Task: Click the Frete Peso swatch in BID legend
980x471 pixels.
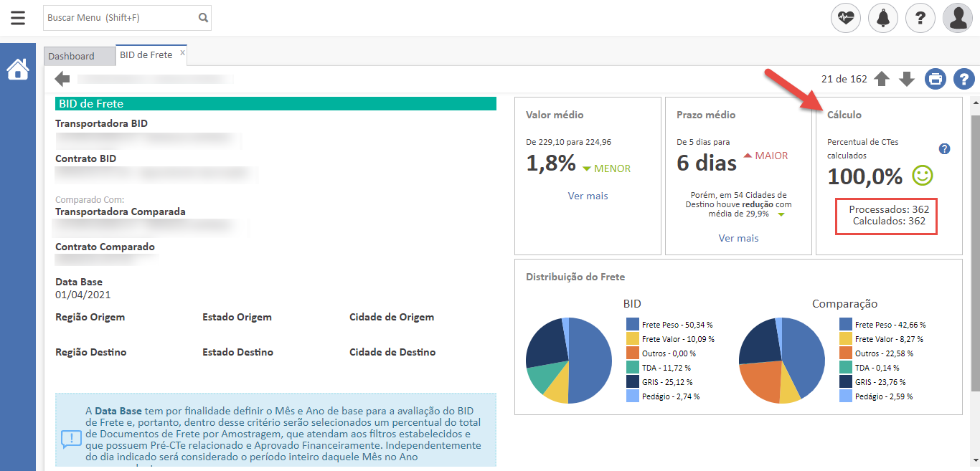Action: point(632,325)
